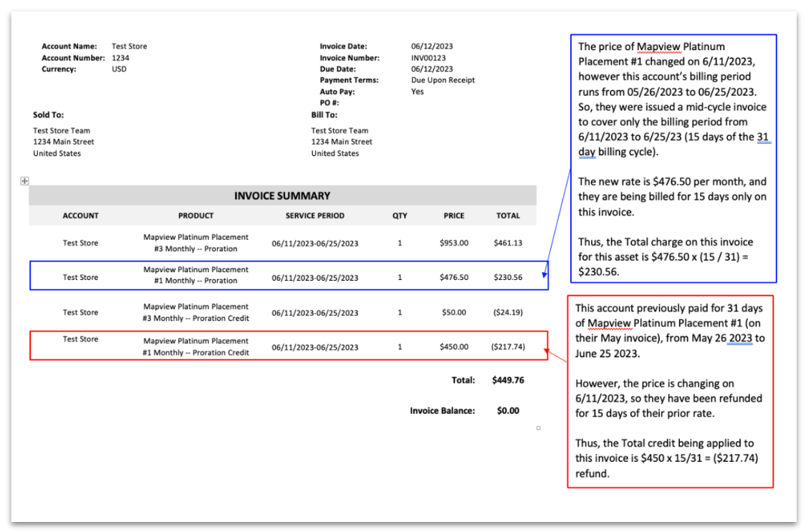Screen dimensions: 811x532
Task: Click the 'However, the price is changing' paragraph
Action: (668, 399)
